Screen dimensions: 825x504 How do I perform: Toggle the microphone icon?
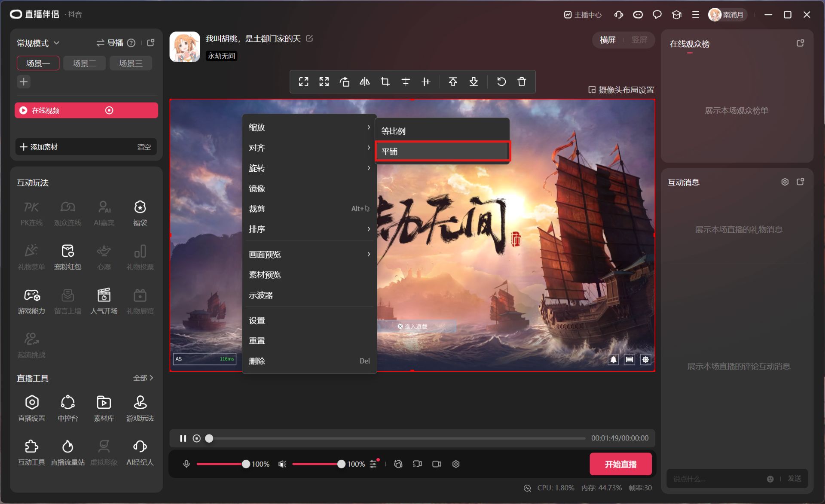coord(186,464)
